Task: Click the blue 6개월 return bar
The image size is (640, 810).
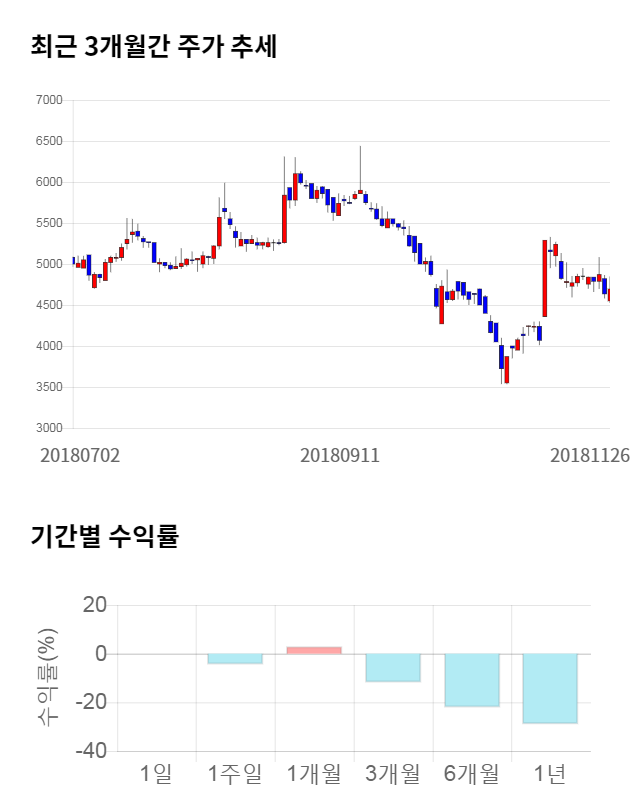Action: coord(472,680)
